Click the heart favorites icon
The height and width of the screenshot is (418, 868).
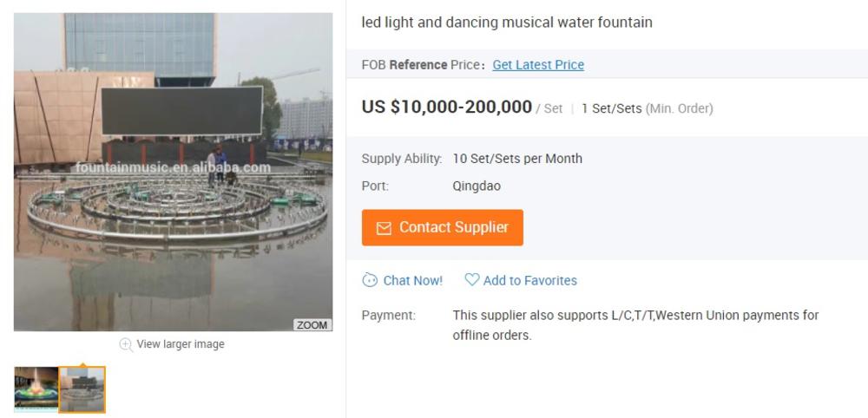click(x=471, y=279)
